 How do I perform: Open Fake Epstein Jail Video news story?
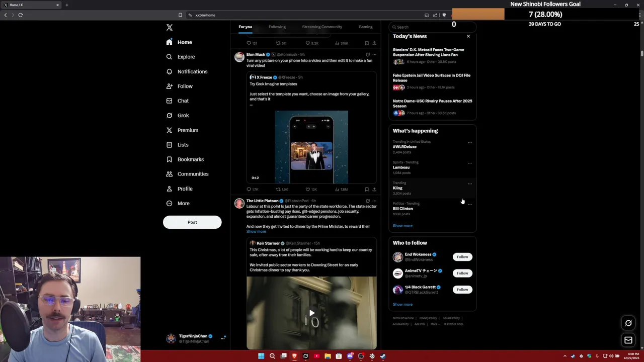432,81
